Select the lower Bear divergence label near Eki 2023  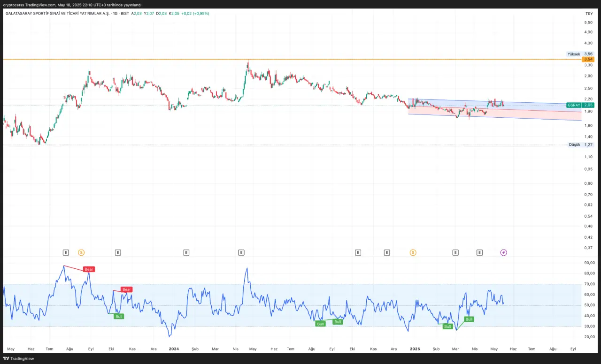coord(126,289)
